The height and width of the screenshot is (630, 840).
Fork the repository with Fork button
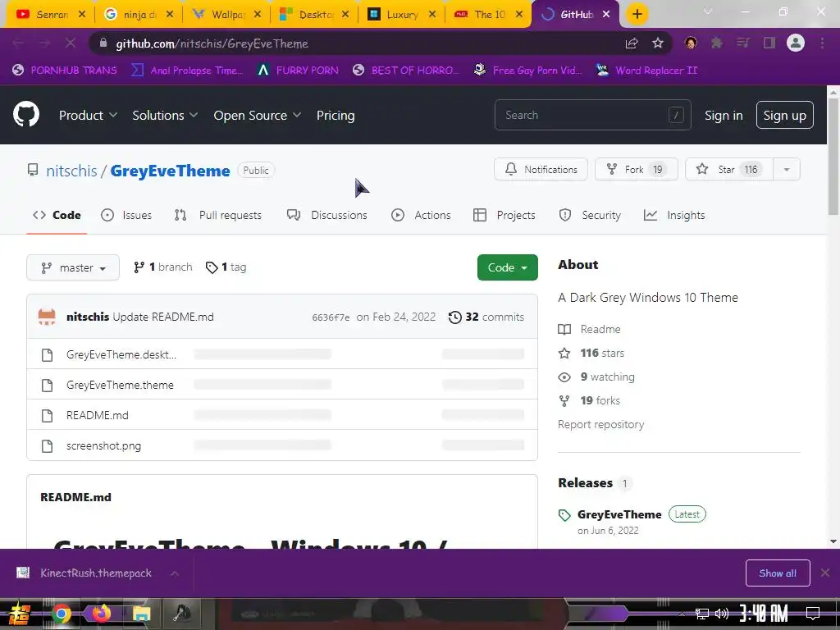[x=637, y=169]
